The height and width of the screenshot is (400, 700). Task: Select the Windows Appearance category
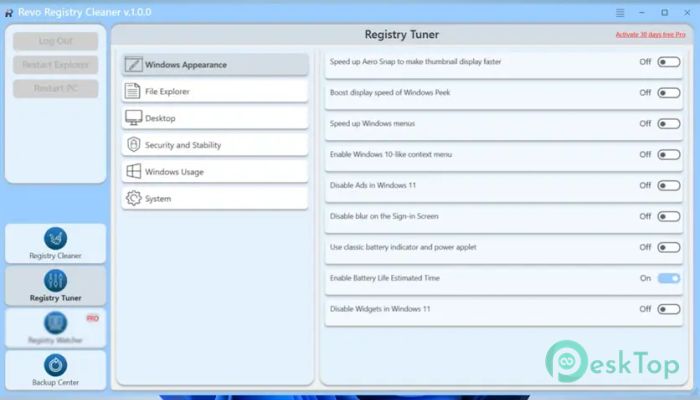click(x=215, y=65)
